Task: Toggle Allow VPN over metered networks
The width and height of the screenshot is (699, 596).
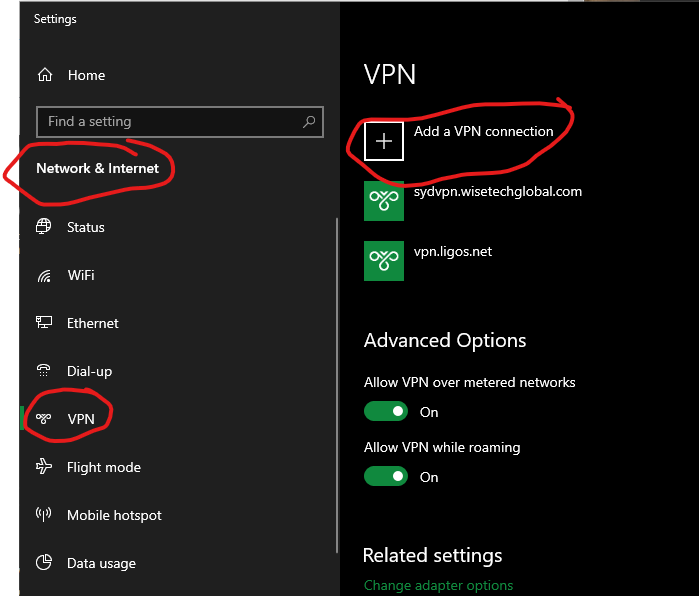Action: (x=386, y=411)
